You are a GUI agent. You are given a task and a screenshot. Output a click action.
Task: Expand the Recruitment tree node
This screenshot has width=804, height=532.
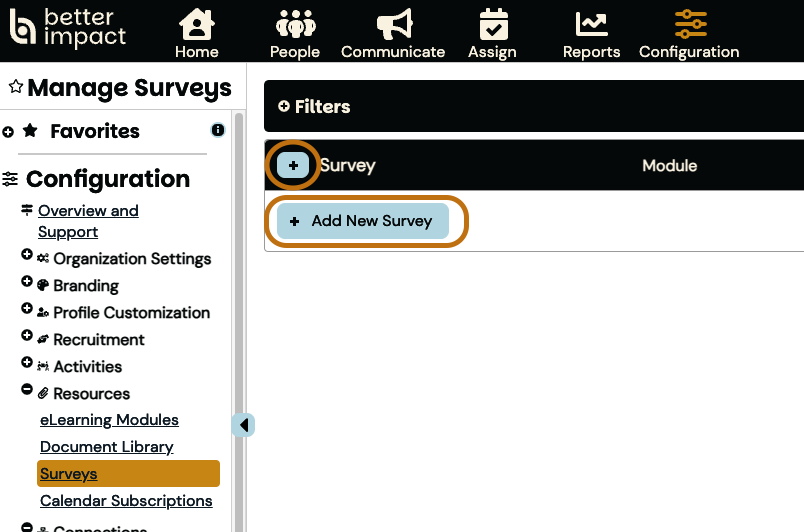tap(27, 337)
